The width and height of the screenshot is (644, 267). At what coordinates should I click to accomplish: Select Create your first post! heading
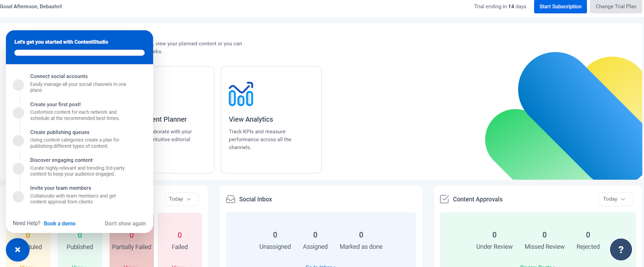56,104
